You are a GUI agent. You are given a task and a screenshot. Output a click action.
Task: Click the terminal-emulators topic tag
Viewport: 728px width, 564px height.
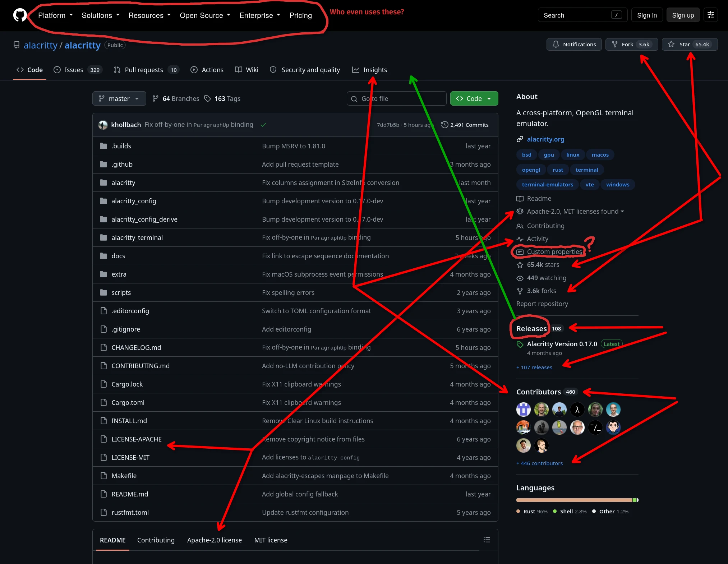(547, 185)
